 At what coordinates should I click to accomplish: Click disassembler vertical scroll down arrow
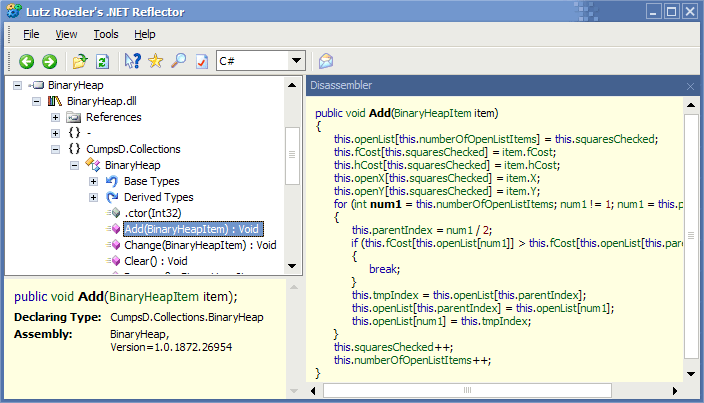click(691, 373)
